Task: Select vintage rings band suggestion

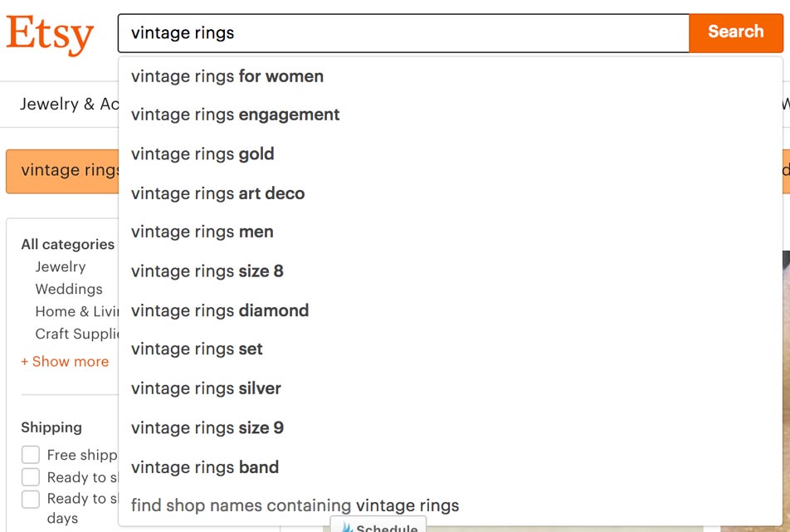Action: tap(450, 467)
